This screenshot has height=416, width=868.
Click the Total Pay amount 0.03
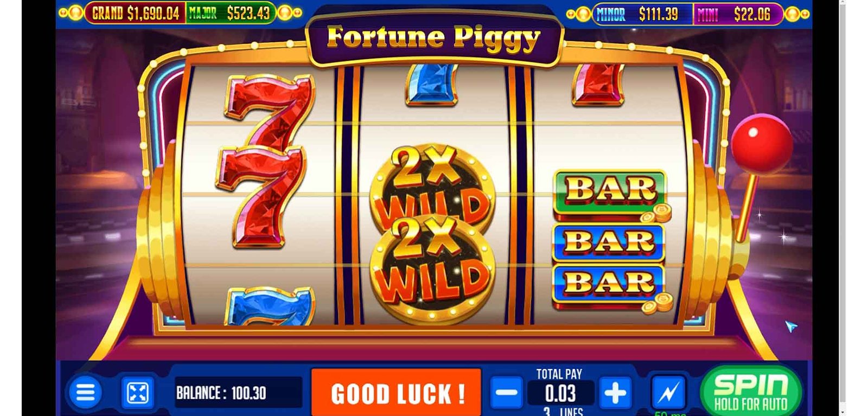560,393
